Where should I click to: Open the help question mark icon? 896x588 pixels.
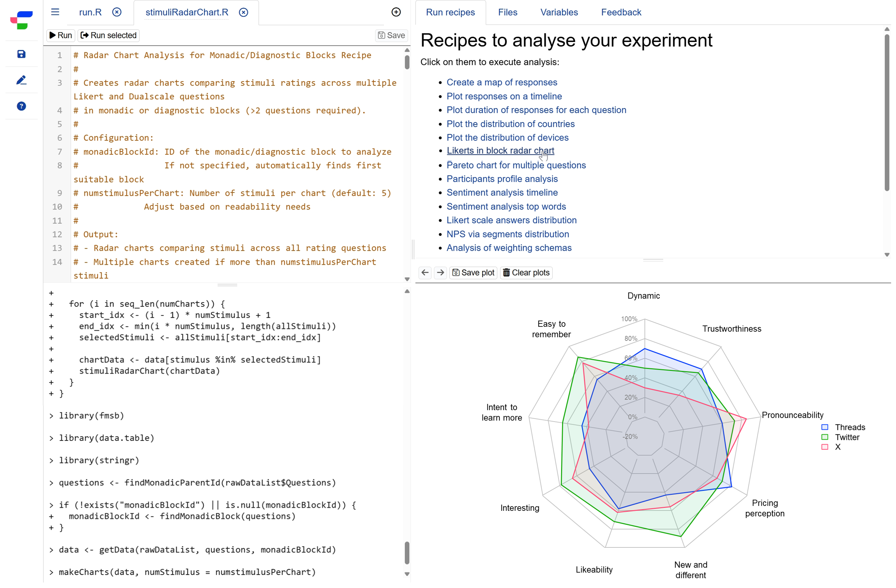21,106
